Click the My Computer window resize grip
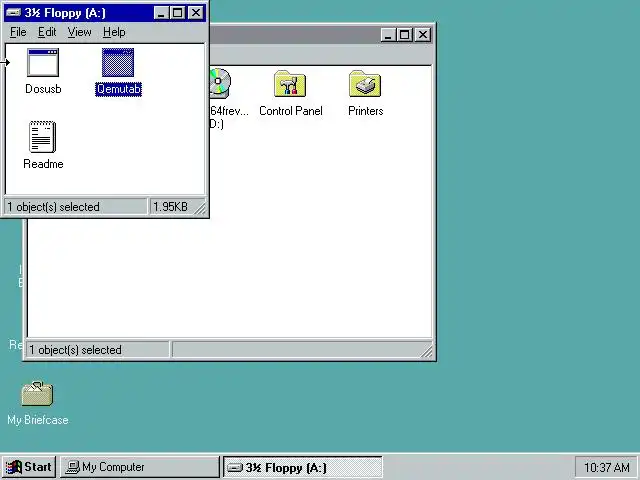Viewport: 640px width, 480px height. [427, 352]
